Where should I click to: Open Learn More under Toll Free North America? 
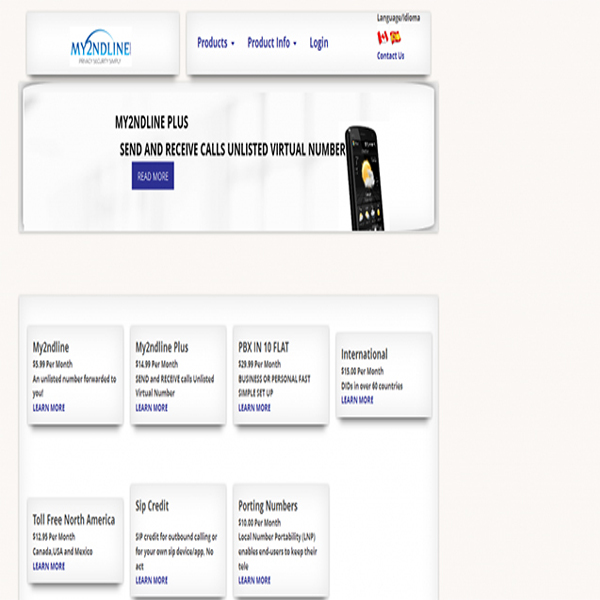tap(49, 566)
